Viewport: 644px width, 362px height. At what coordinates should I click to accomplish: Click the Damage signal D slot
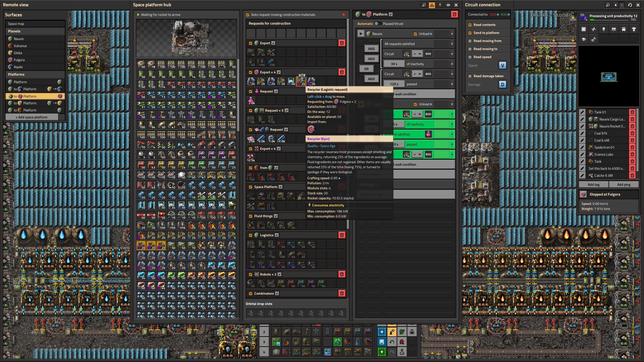(x=502, y=84)
